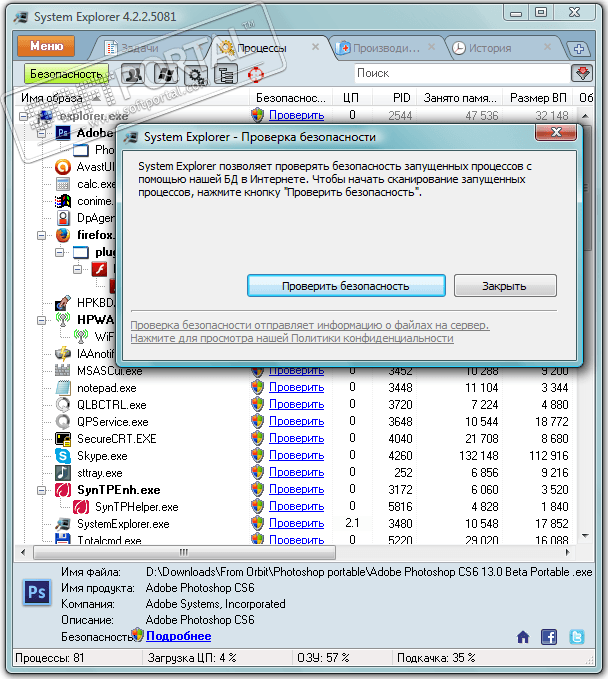Click the vertical scrollbar down arrow

585,536
